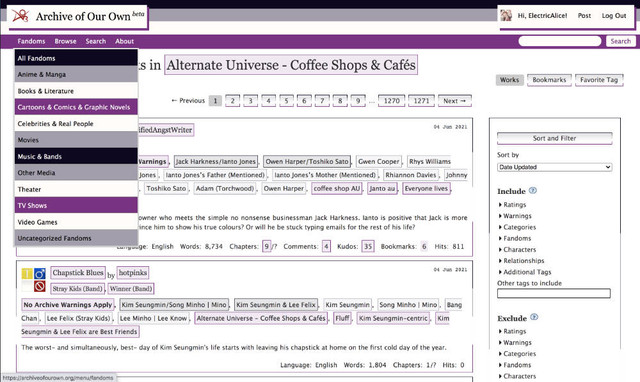
Task: Open the Search menu in navigation bar
Action: [x=96, y=41]
